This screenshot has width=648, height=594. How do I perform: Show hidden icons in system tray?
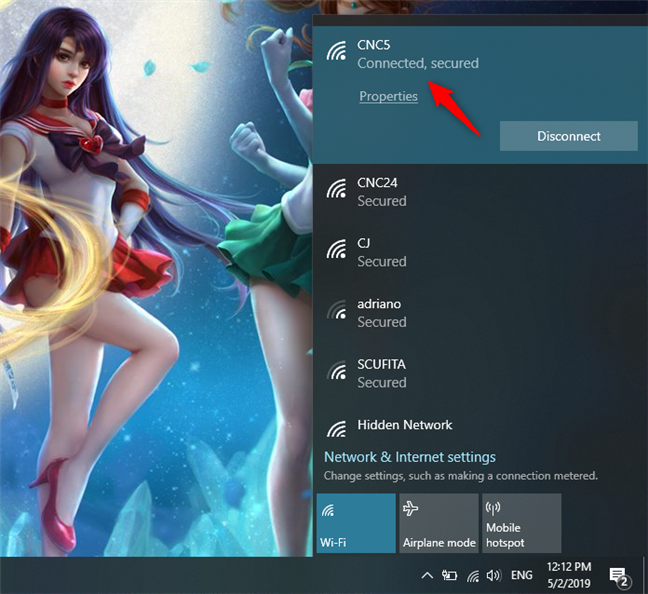[x=427, y=575]
